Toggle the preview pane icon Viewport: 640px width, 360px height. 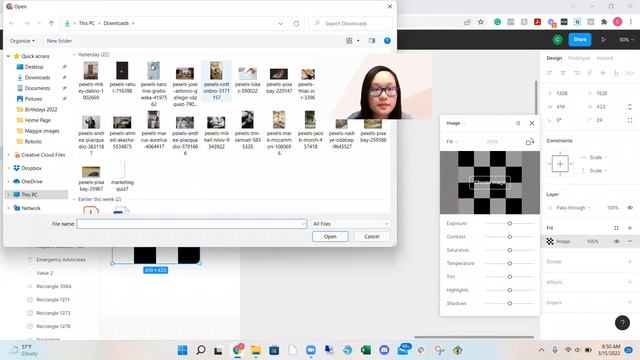coord(371,41)
